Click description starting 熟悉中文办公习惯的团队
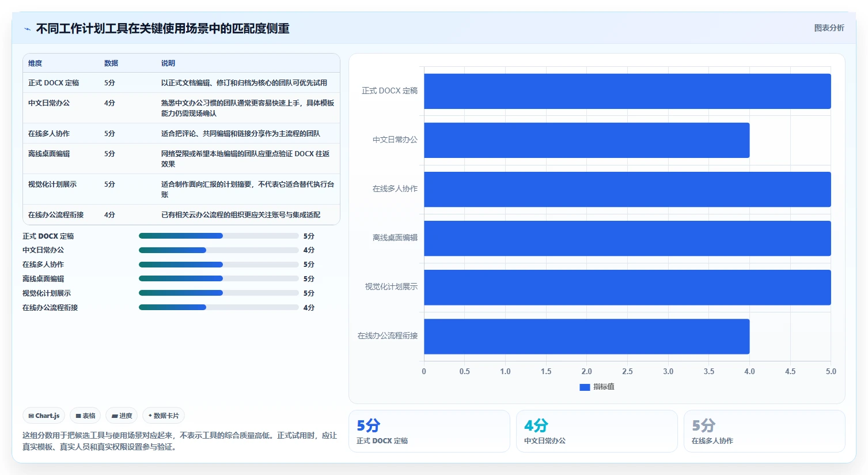Image resolution: width=868 pixels, height=475 pixels. [x=248, y=108]
